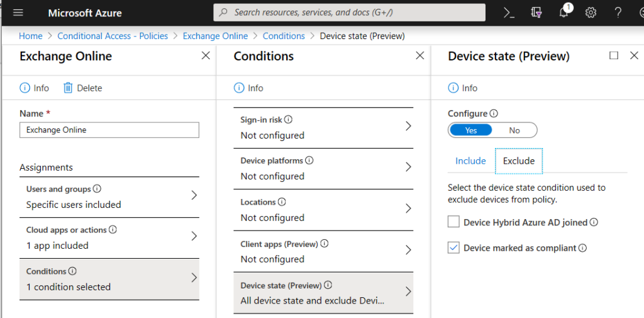This screenshot has height=318, width=644.
Task: Open the Sign-in risk condition
Action: pyautogui.click(x=323, y=128)
